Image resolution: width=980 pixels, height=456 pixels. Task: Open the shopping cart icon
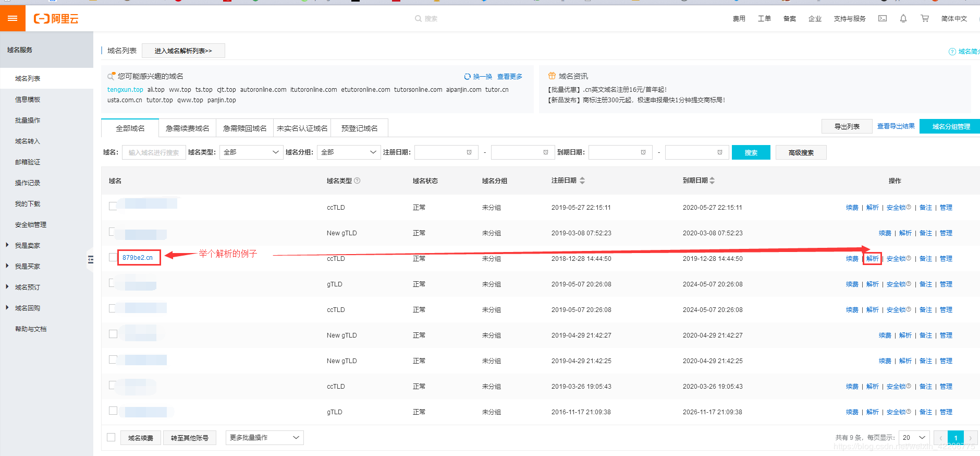(x=925, y=18)
